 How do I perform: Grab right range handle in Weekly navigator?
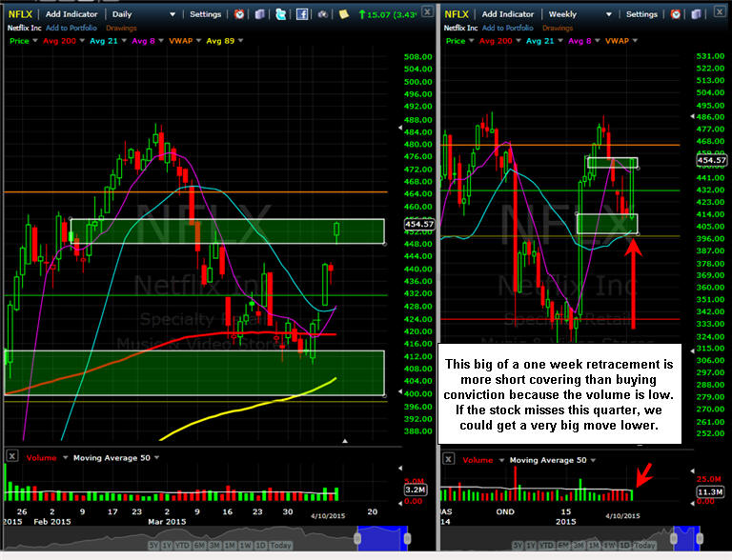click(700, 538)
